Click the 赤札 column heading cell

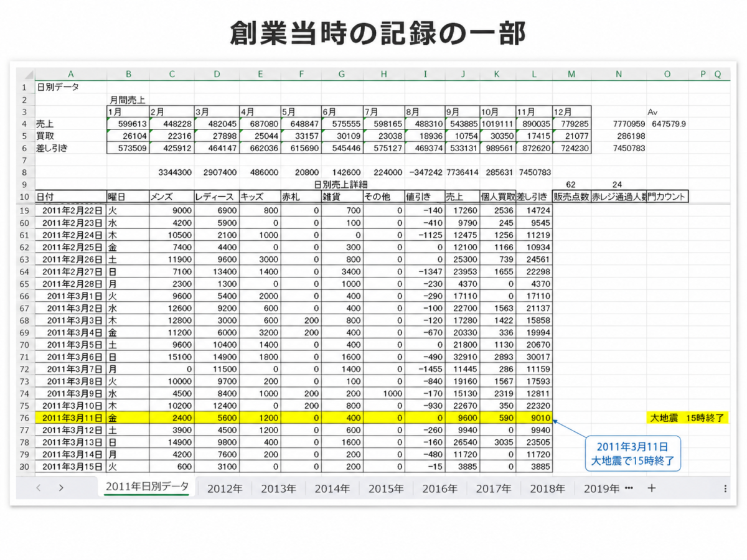coord(301,197)
